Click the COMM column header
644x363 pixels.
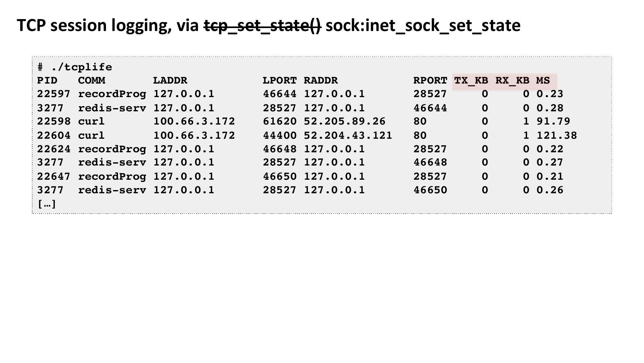click(92, 80)
